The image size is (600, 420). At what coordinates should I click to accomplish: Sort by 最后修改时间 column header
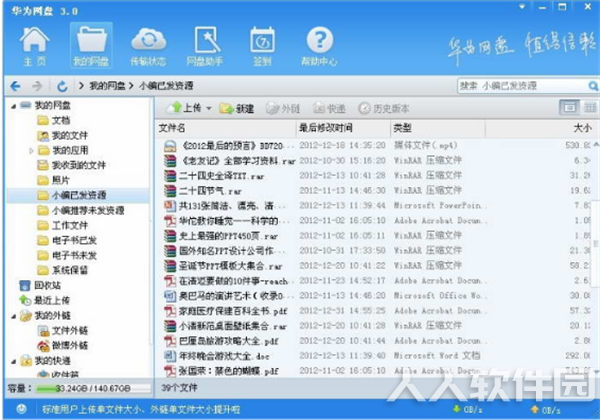coord(343,128)
